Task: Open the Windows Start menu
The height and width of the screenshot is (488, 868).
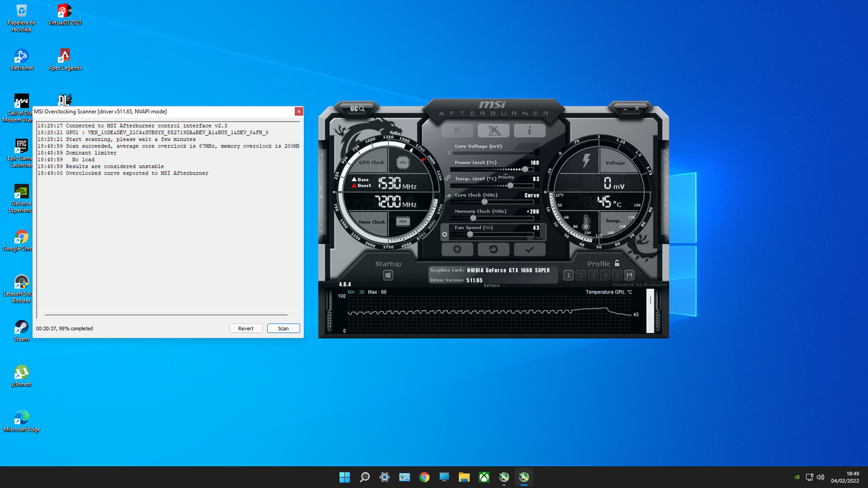Action: click(345, 477)
